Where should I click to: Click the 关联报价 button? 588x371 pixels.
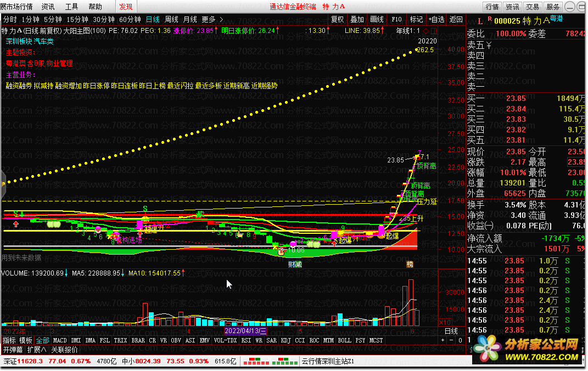64,350
